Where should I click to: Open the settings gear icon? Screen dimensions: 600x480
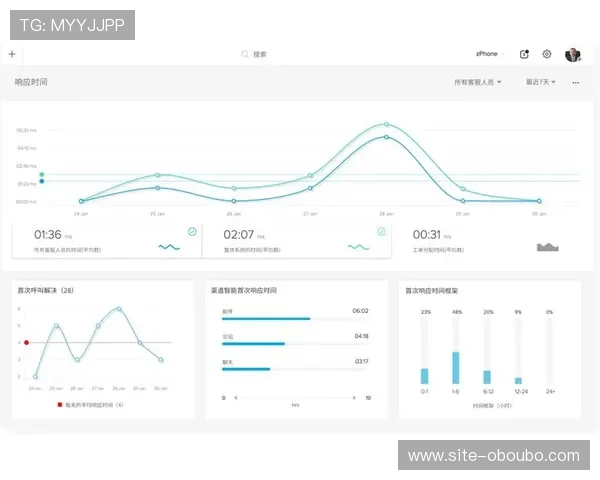click(547, 54)
